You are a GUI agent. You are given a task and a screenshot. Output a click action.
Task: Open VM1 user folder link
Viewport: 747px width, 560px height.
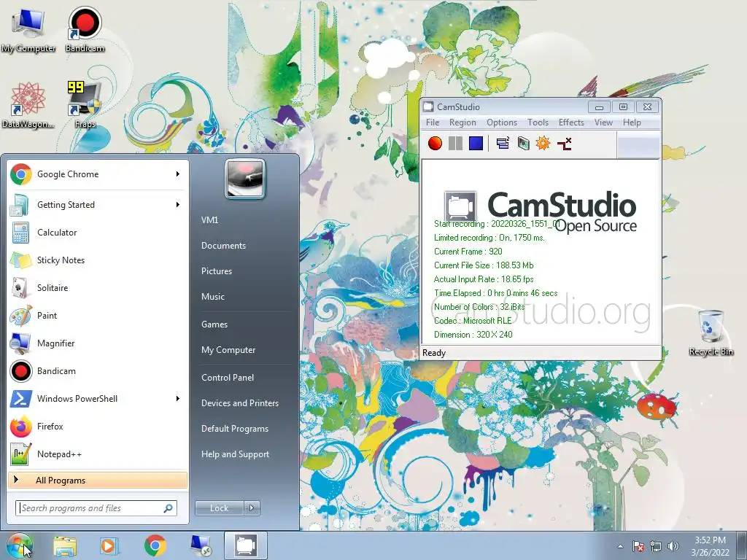click(209, 220)
